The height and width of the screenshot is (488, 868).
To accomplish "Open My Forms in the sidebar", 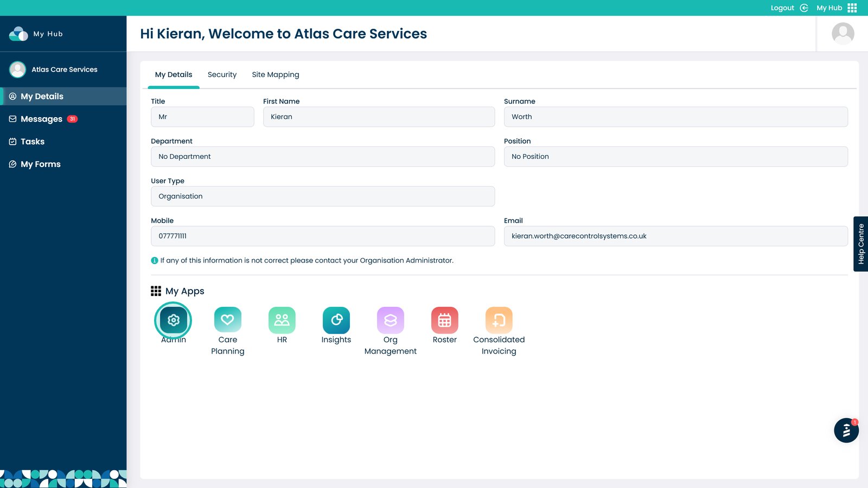I will tap(41, 164).
